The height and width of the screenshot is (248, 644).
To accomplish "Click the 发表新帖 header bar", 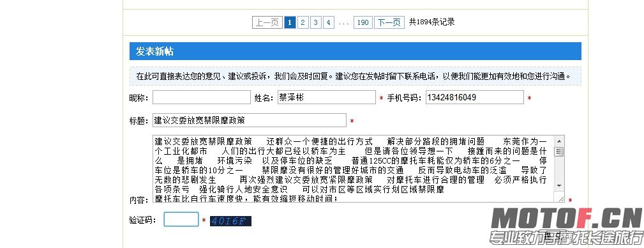I will click(356, 51).
